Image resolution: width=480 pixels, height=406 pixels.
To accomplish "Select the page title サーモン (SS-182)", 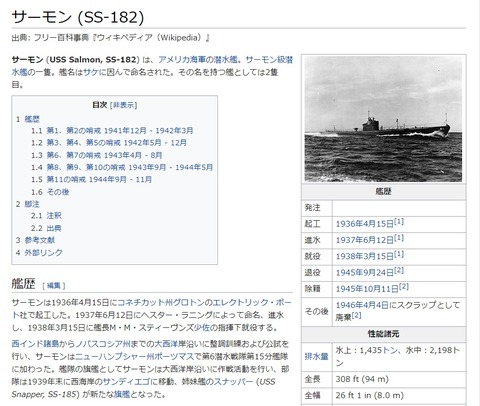I will (x=78, y=17).
